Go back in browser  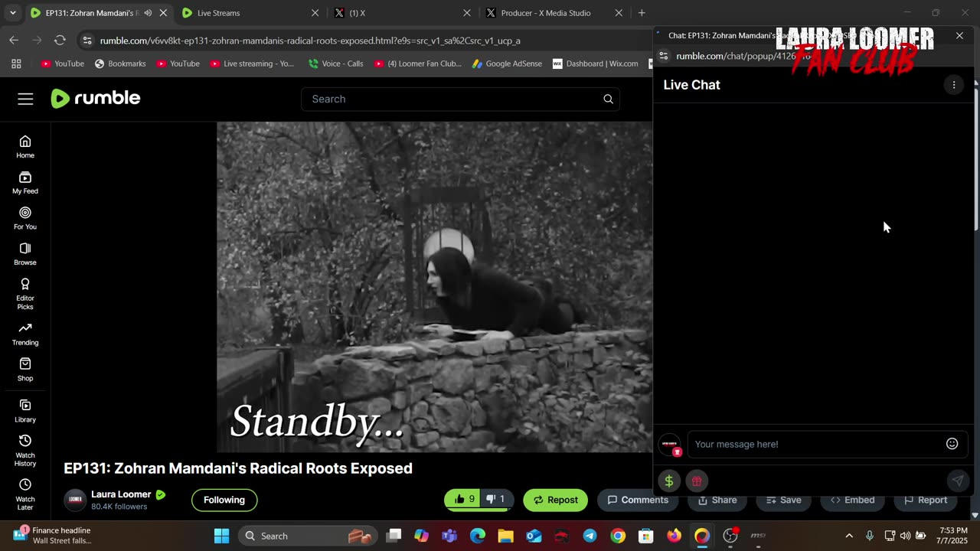click(x=14, y=40)
